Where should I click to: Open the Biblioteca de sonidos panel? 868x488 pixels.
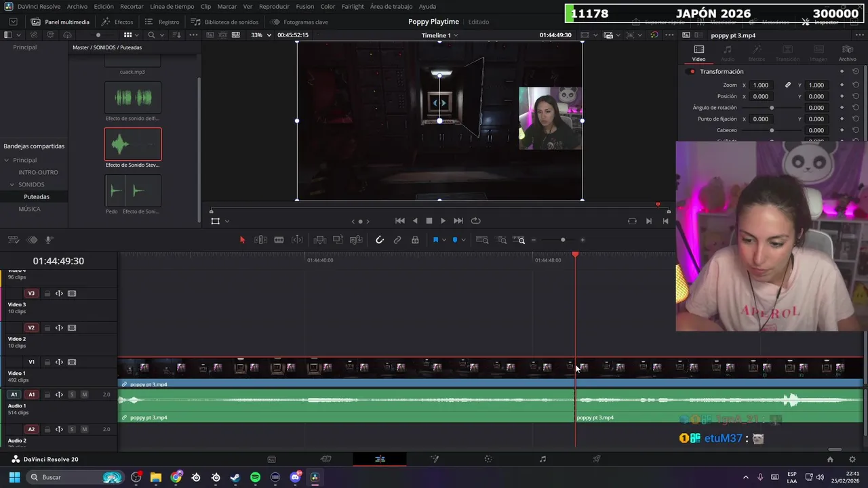pyautogui.click(x=224, y=22)
